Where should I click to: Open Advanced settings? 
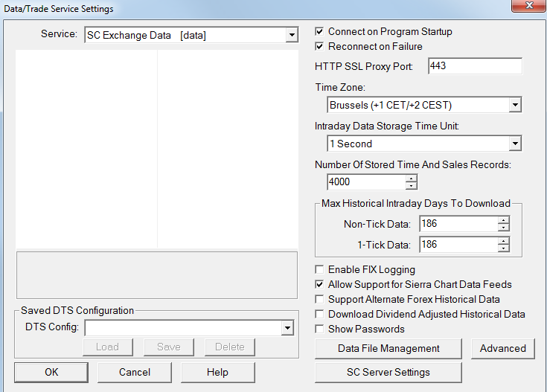[502, 348]
